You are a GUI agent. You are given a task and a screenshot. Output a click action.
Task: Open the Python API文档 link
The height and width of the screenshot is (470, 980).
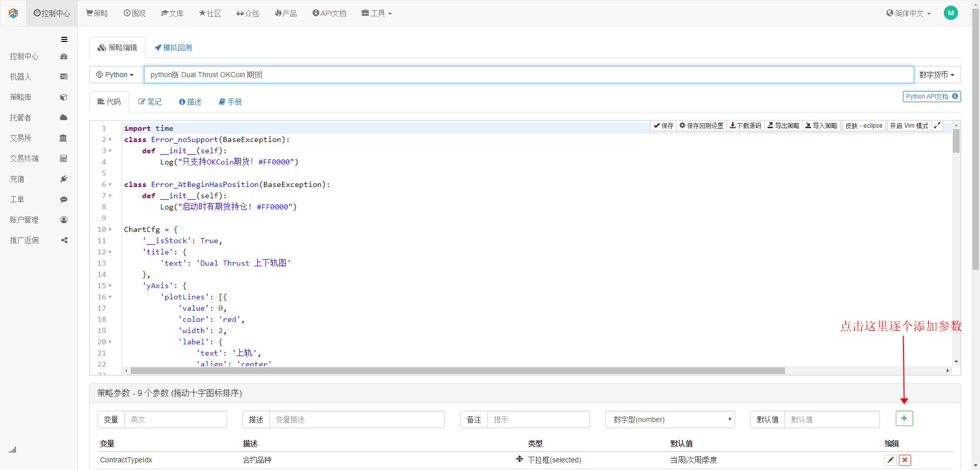point(931,97)
